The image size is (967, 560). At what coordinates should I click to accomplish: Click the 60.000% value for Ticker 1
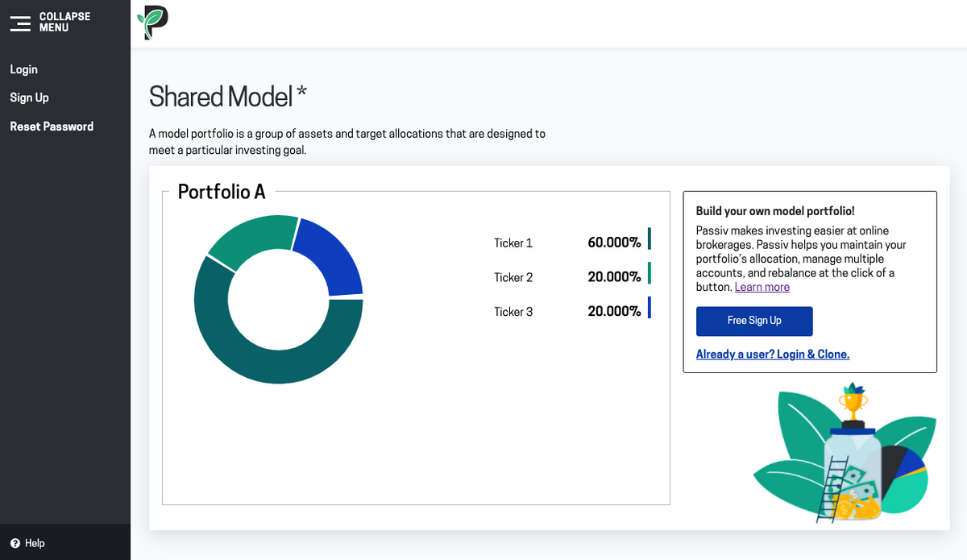click(x=614, y=243)
